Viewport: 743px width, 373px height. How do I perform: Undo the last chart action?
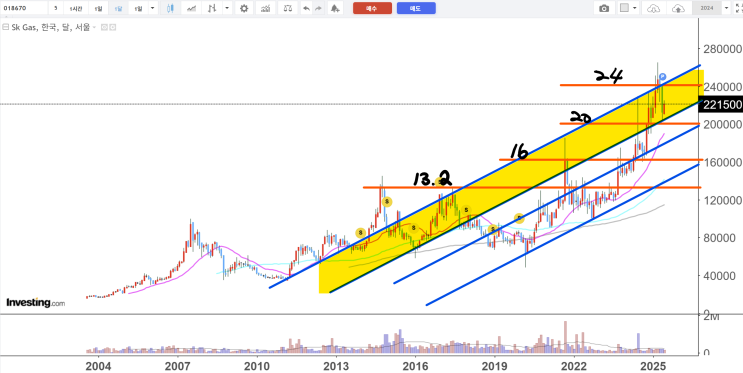(307, 8)
